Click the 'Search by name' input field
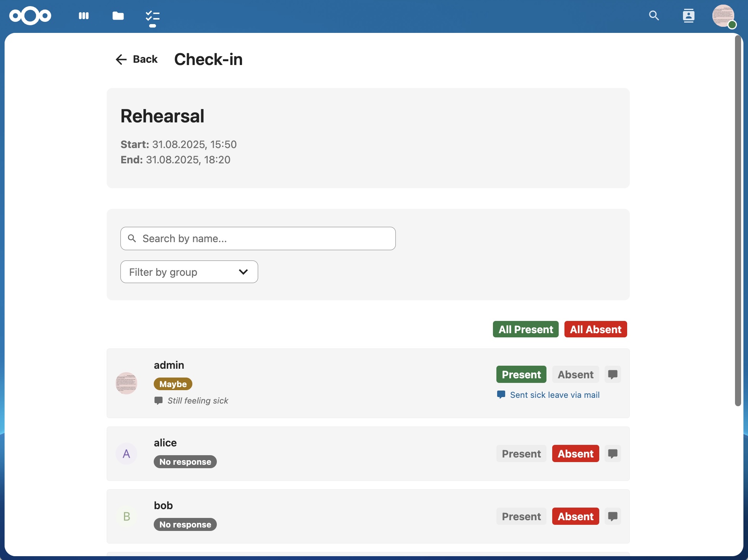 tap(258, 238)
